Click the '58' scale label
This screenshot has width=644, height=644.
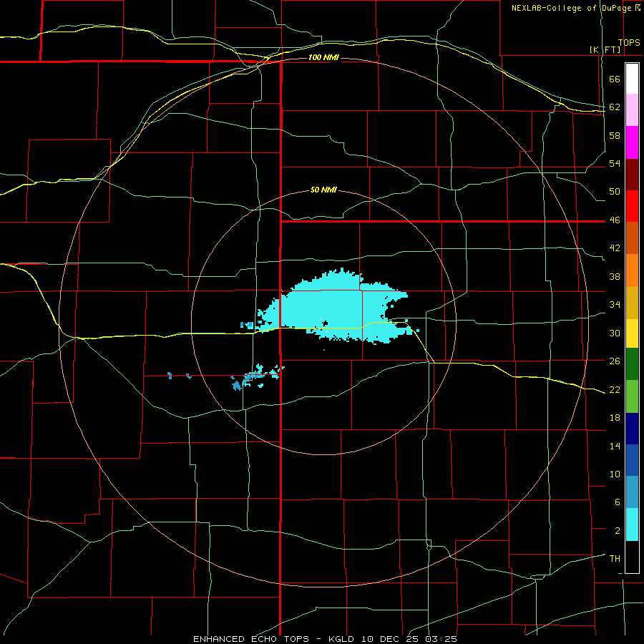(615, 135)
